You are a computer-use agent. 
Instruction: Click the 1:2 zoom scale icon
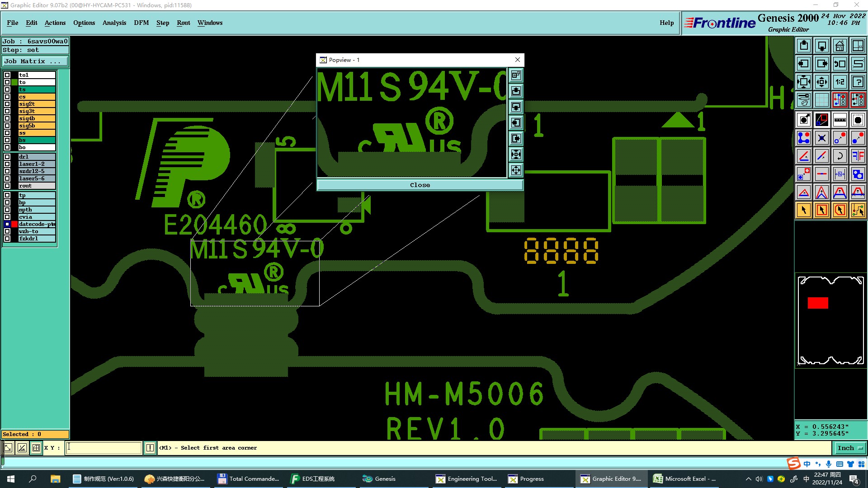click(x=840, y=82)
